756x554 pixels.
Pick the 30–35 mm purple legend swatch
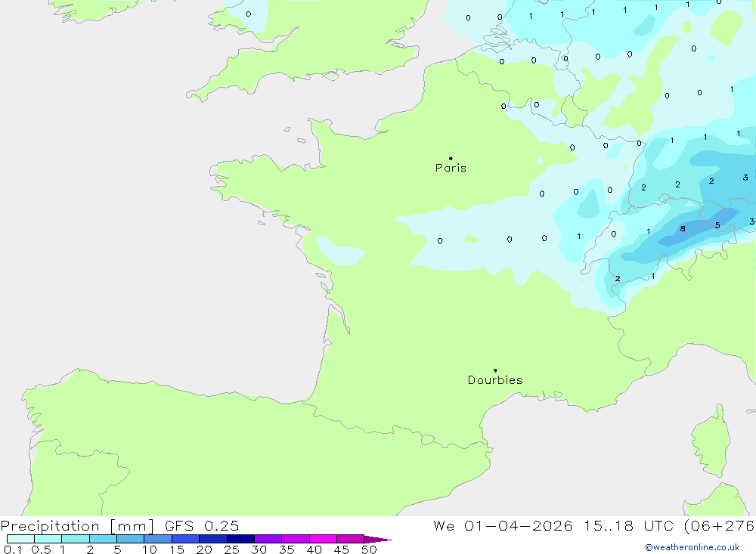point(268,539)
